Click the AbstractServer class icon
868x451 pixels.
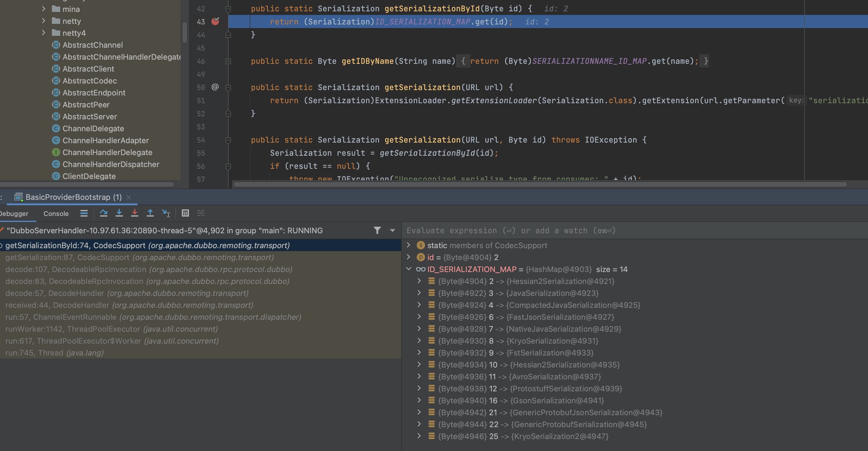pos(56,117)
